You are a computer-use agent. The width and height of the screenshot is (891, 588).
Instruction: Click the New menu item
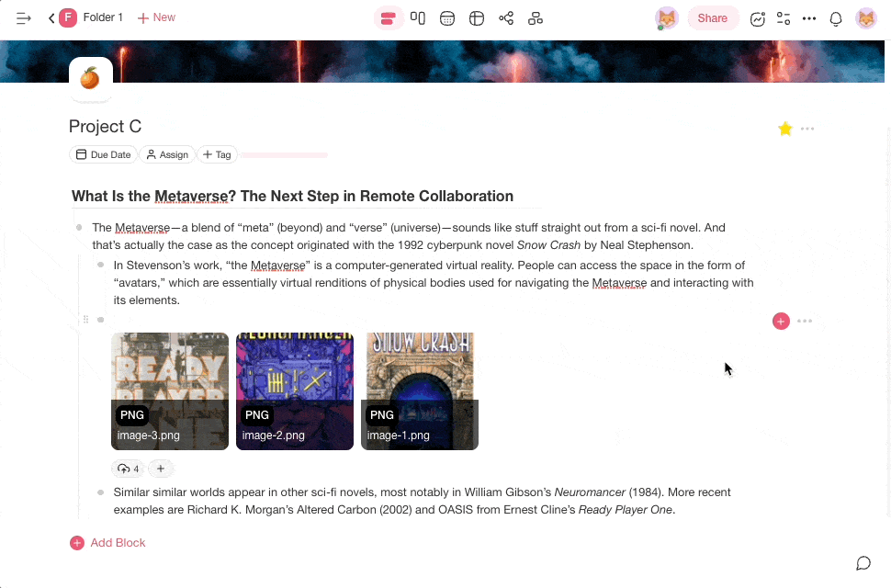pos(156,17)
